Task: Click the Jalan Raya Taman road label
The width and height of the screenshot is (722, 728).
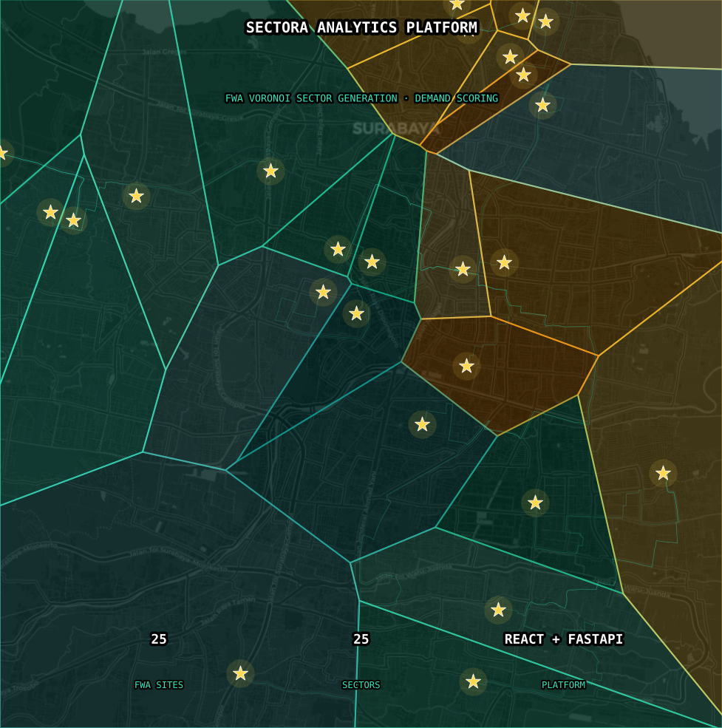Action: [228, 611]
